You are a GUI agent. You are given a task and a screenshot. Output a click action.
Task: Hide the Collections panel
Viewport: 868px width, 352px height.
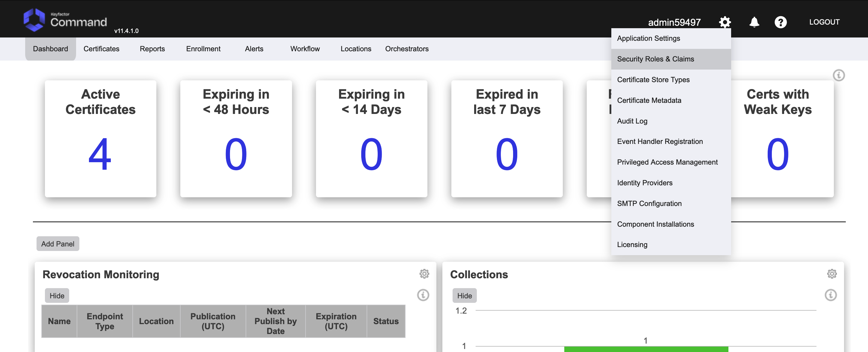(x=464, y=295)
